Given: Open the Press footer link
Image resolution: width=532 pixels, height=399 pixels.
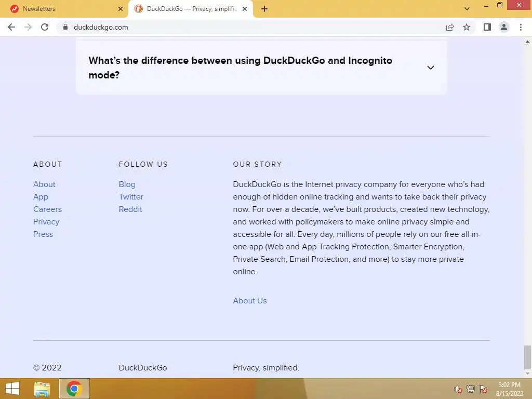Looking at the screenshot, I should point(43,234).
